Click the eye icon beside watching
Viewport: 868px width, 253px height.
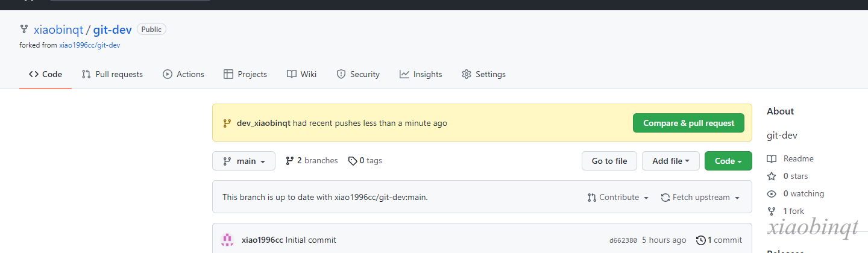tap(772, 193)
